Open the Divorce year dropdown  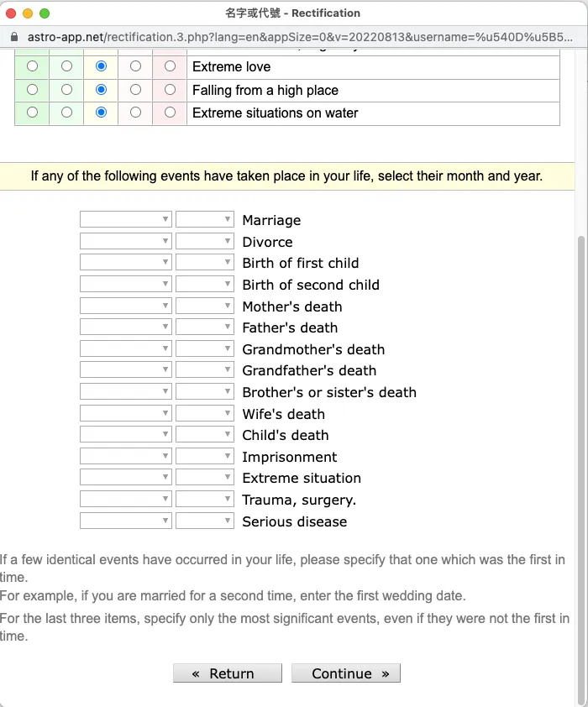(205, 242)
